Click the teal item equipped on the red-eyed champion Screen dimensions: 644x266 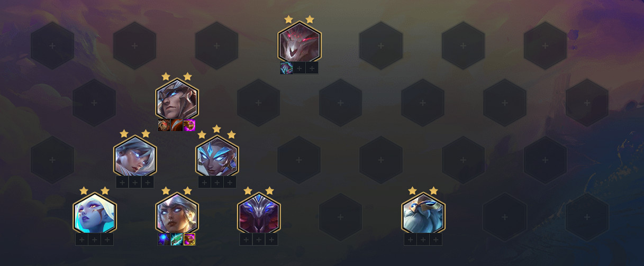pos(286,68)
